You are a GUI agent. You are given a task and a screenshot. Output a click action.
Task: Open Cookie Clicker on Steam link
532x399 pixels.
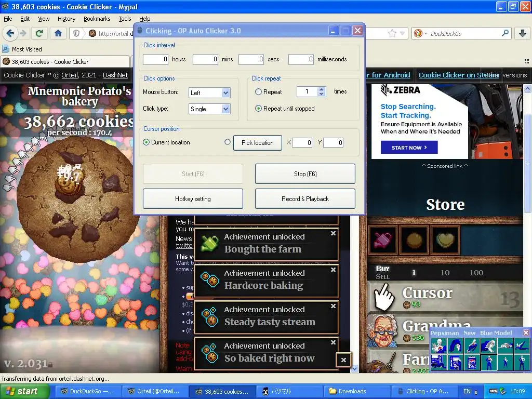tap(459, 75)
